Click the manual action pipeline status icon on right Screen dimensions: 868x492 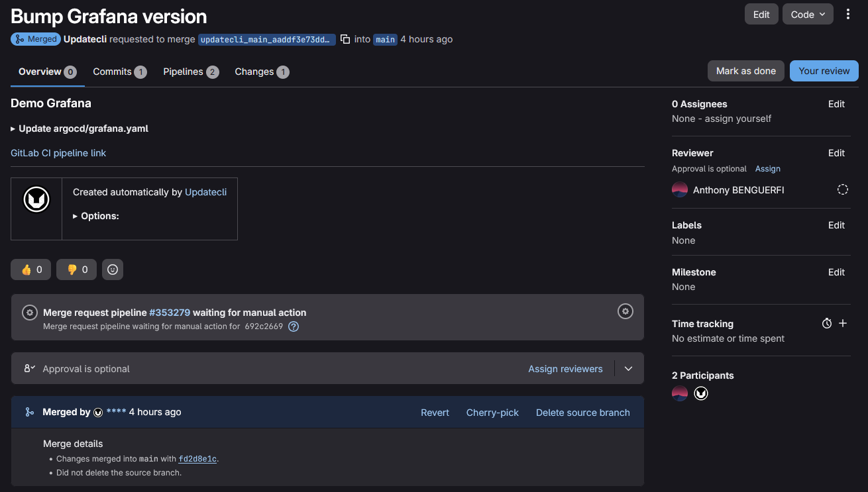pyautogui.click(x=625, y=311)
